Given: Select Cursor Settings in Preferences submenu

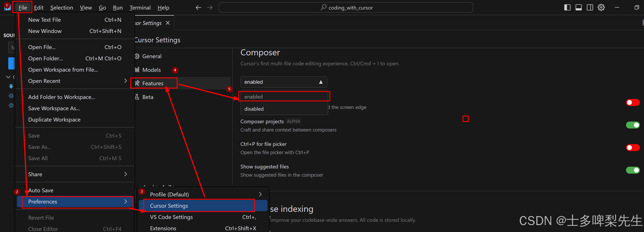Looking at the screenshot, I should (x=203, y=206).
